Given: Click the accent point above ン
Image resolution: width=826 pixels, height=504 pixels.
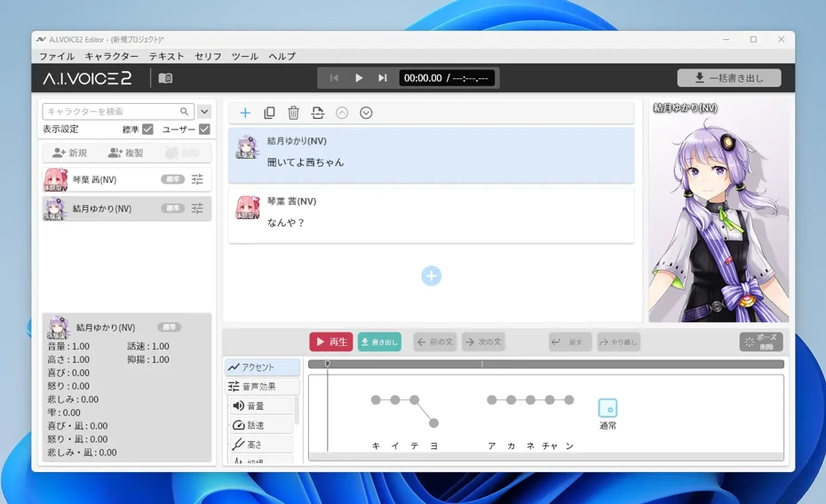Looking at the screenshot, I should click(x=569, y=400).
